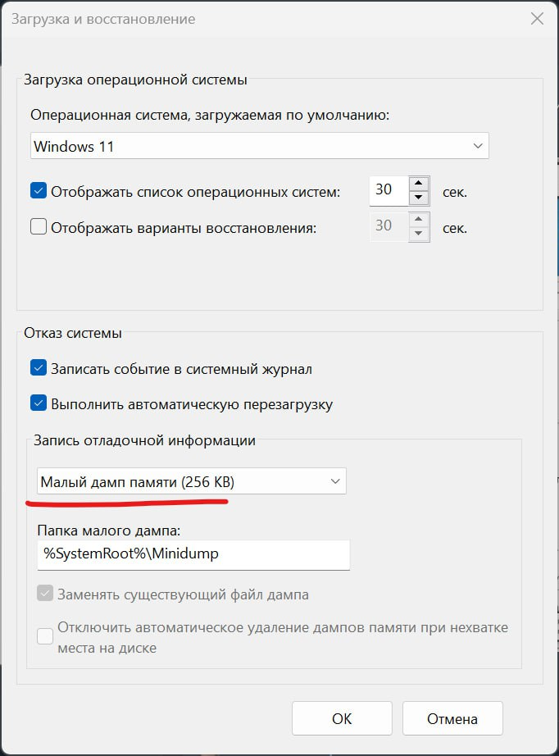Click the chevron arrow on Windows 11 combo box

479,145
